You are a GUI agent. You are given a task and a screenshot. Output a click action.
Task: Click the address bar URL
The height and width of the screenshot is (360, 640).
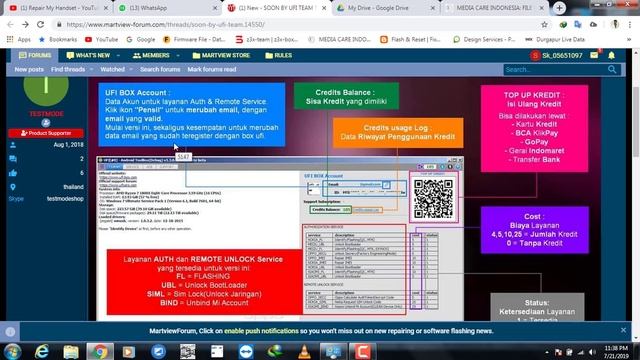coord(165,24)
